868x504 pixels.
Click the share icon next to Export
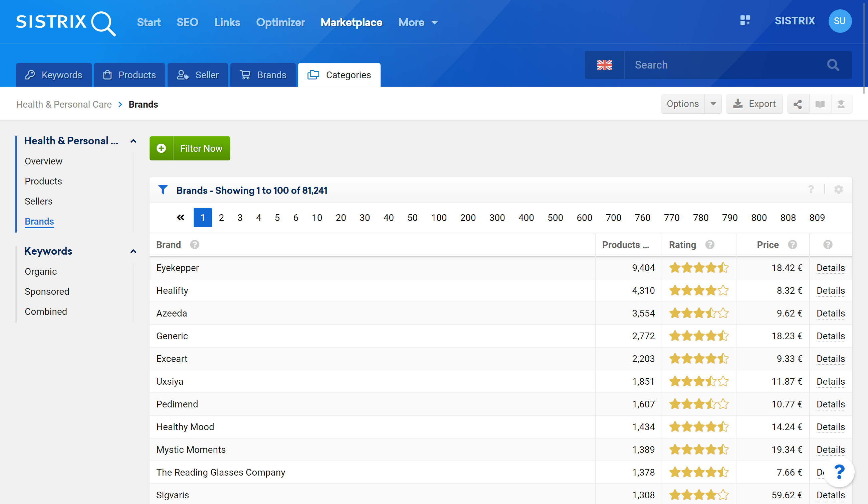(x=799, y=104)
